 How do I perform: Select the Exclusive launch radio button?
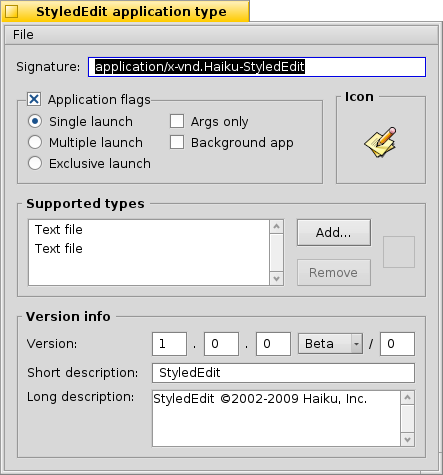point(35,163)
